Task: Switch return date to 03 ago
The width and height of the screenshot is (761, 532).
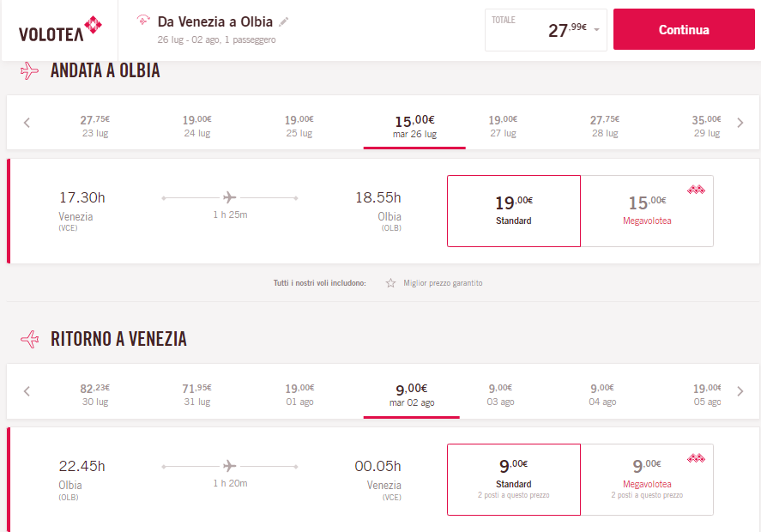Action: (x=501, y=395)
